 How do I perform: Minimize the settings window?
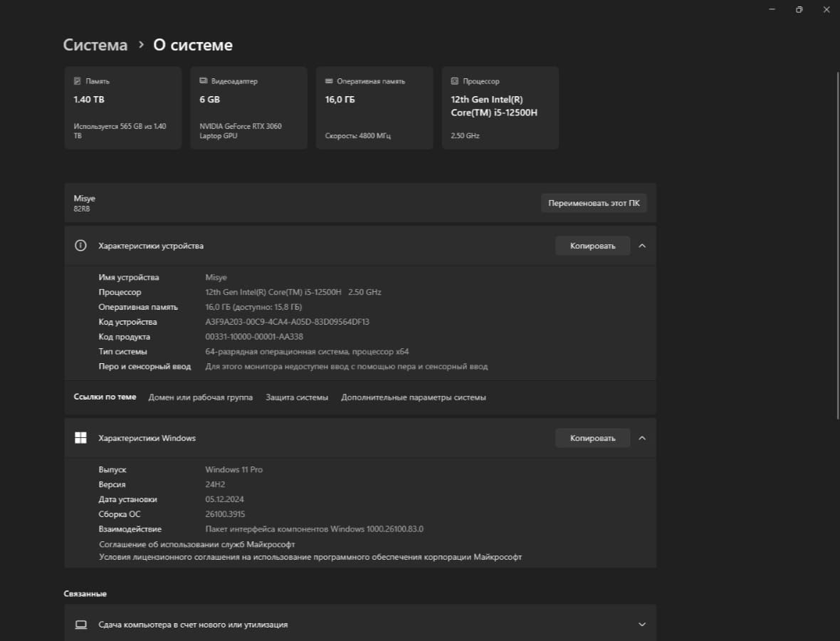pos(772,9)
